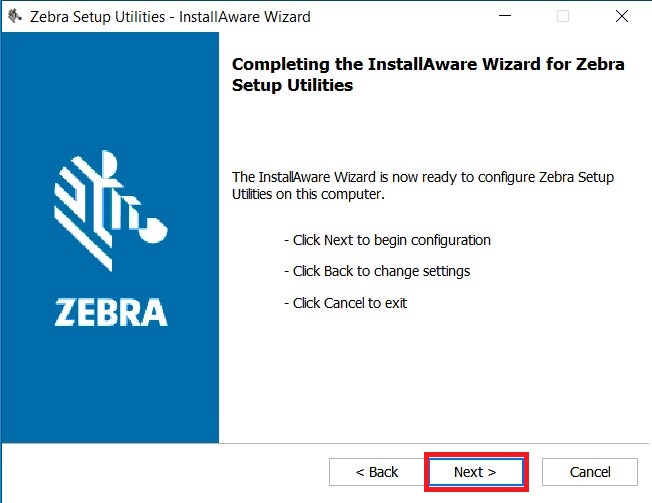The image size is (652, 503).
Task: Minimize the InstallAware Wizard window
Action: 505,16
